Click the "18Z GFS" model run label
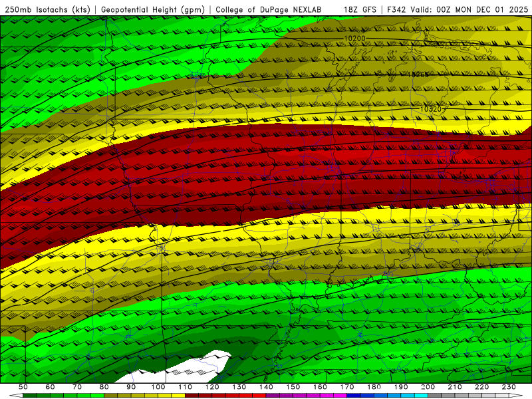Screen dimensions: 532x399 coord(360,9)
